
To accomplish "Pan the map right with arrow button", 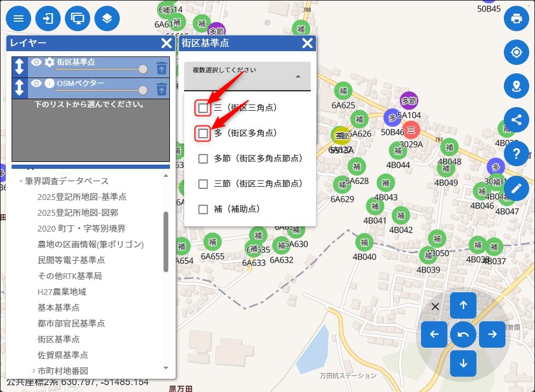I will tap(492, 334).
